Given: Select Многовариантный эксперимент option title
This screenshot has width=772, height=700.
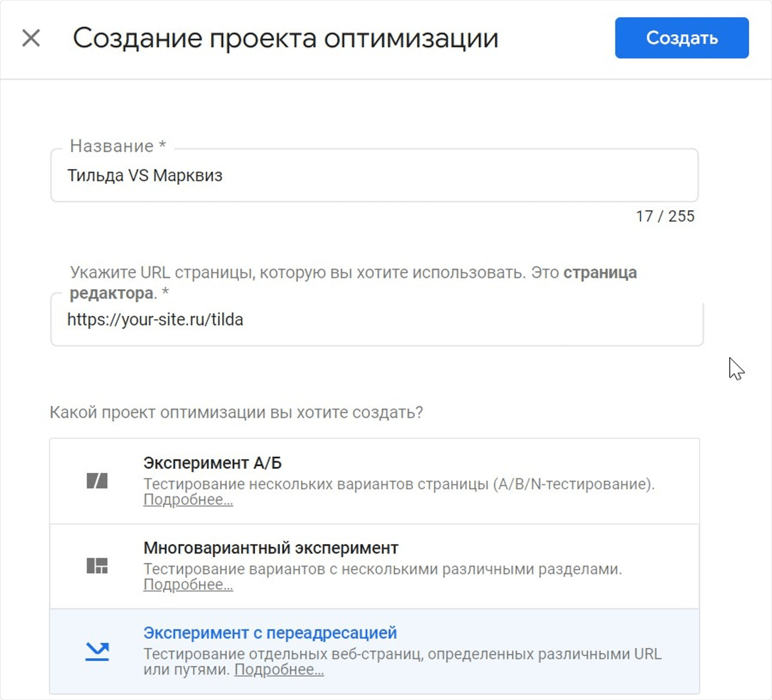Looking at the screenshot, I should pyautogui.click(x=271, y=548).
